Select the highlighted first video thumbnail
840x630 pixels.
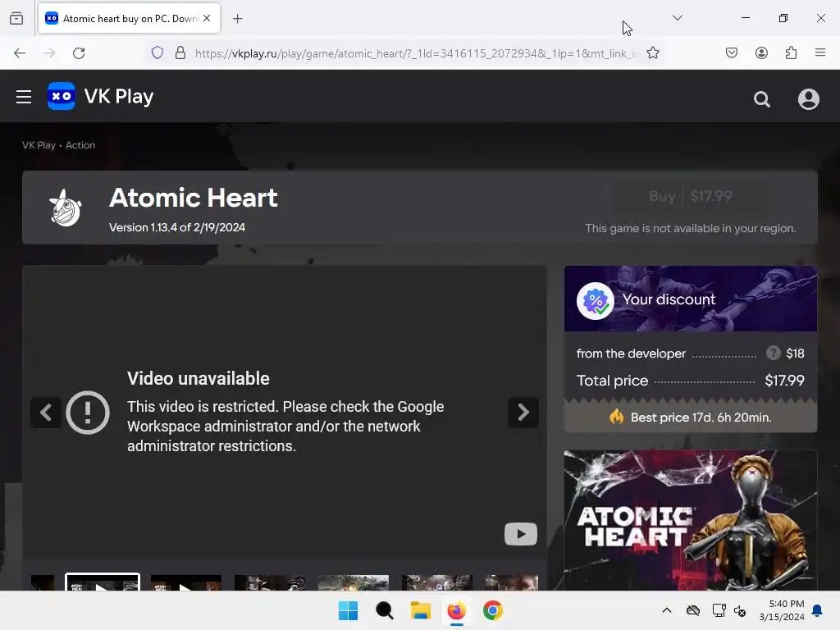coord(103,582)
